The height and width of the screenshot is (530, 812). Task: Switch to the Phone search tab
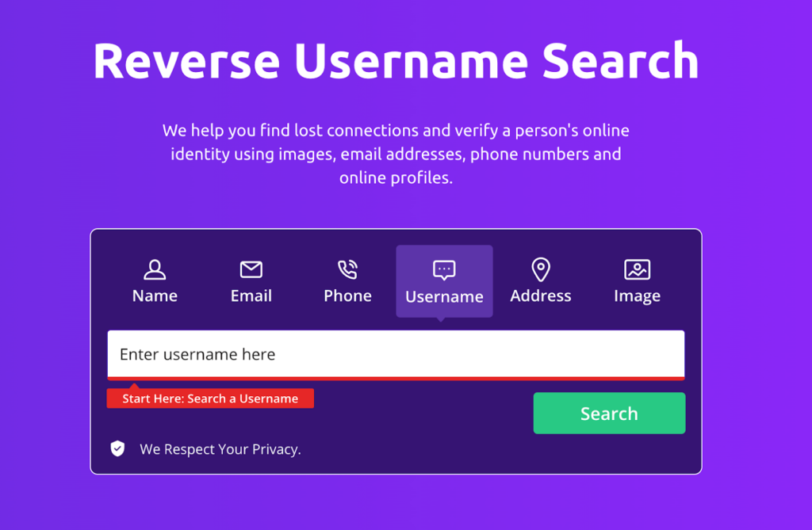[x=347, y=281]
